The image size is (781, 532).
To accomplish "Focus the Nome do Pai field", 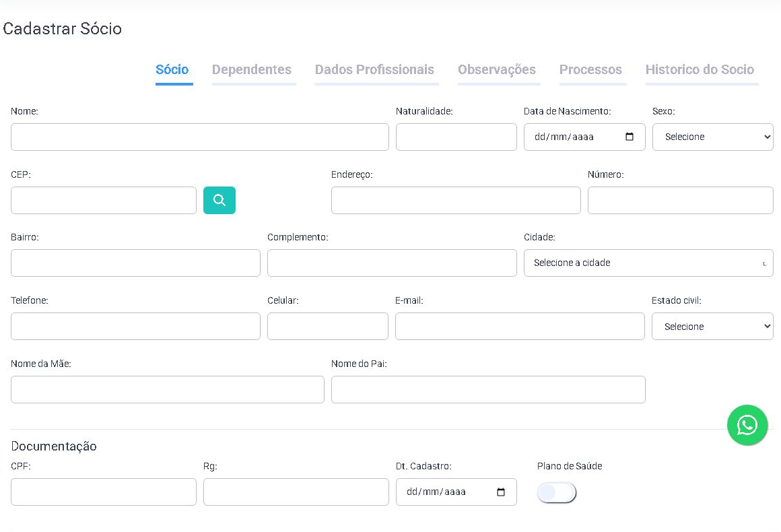I will pyautogui.click(x=488, y=389).
